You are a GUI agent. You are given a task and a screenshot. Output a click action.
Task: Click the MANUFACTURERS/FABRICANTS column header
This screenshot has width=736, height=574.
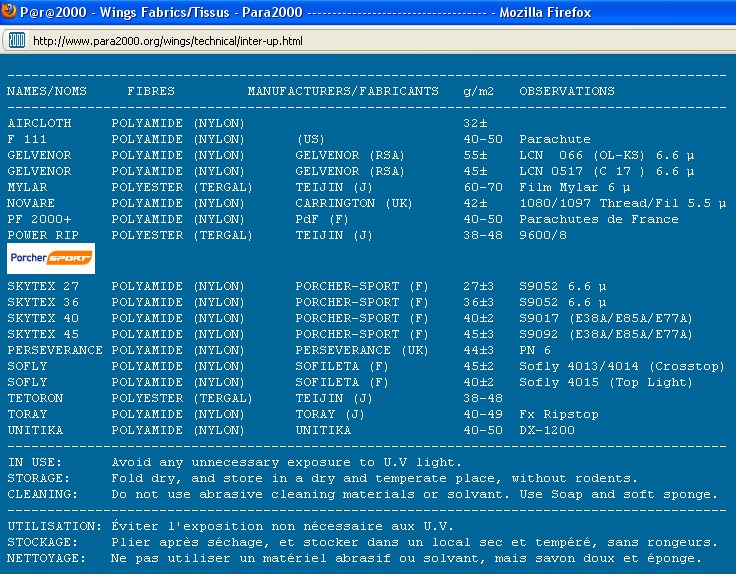point(343,91)
